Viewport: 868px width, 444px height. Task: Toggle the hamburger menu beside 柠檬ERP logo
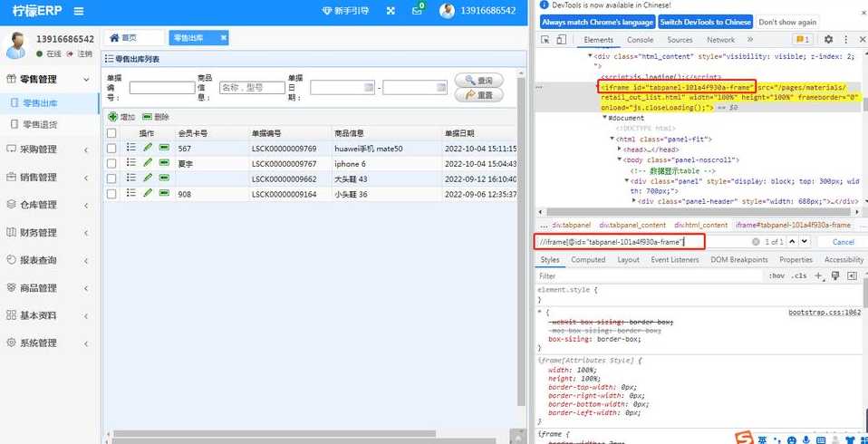pyautogui.click(x=79, y=11)
